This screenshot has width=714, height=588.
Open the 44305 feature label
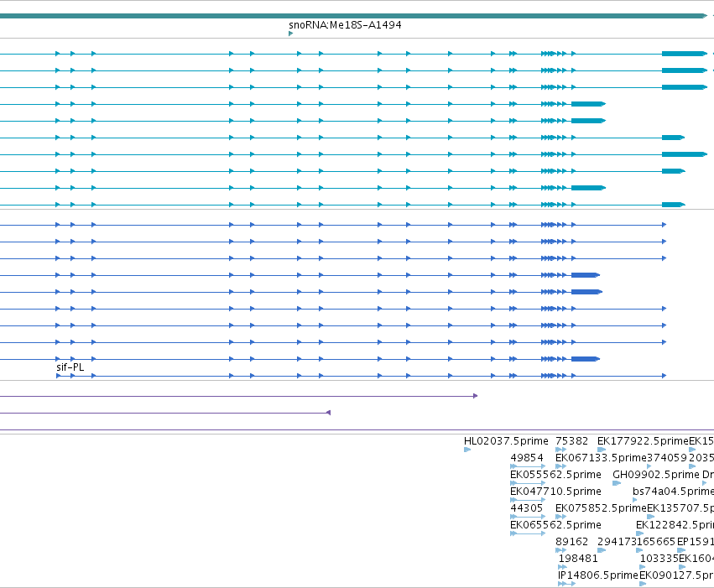tap(526, 508)
